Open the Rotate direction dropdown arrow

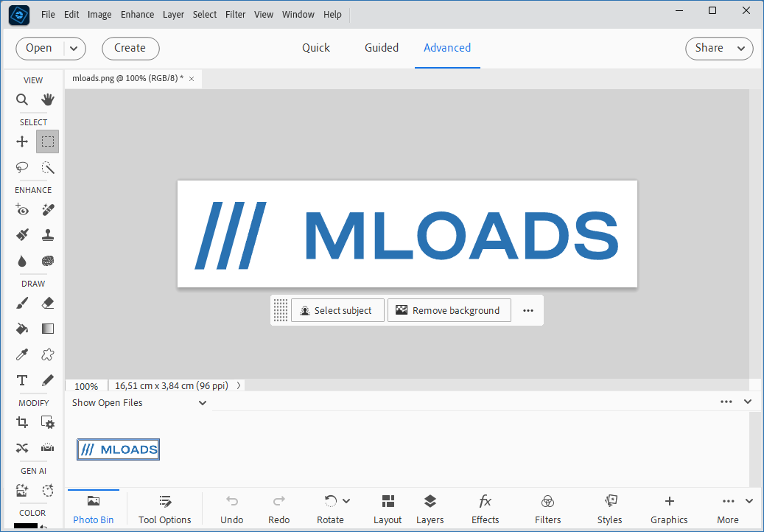pos(346,501)
